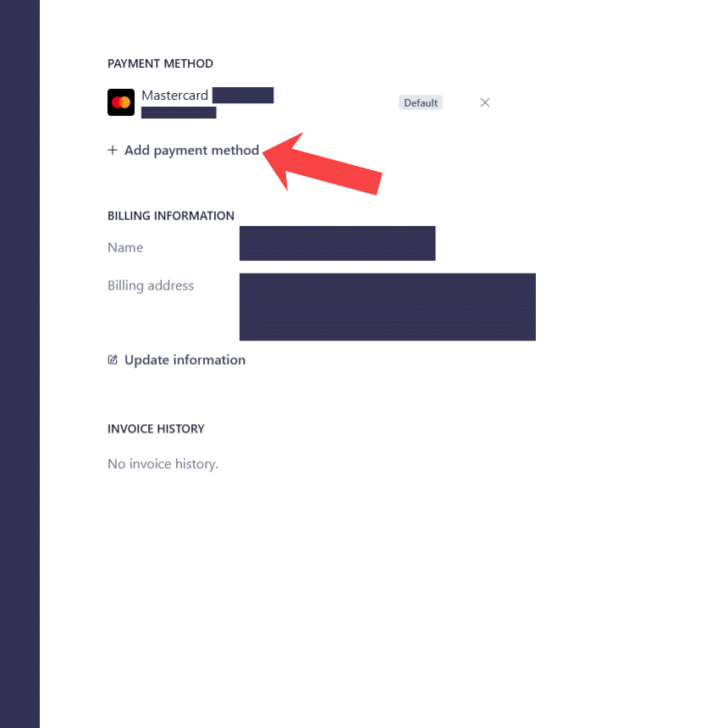Click the Name field label
Screen dimensions: 728x728
pos(125,248)
